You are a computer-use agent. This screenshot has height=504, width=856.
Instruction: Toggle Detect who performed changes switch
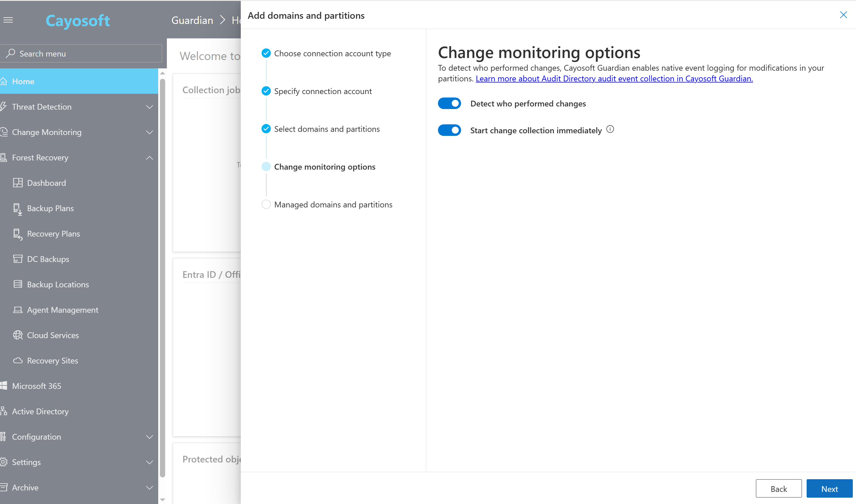coord(449,104)
